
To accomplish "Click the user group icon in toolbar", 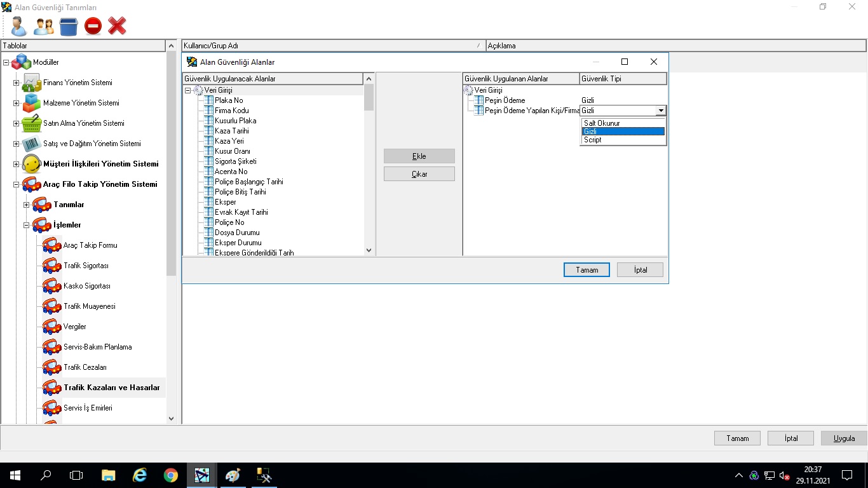I will click(44, 26).
